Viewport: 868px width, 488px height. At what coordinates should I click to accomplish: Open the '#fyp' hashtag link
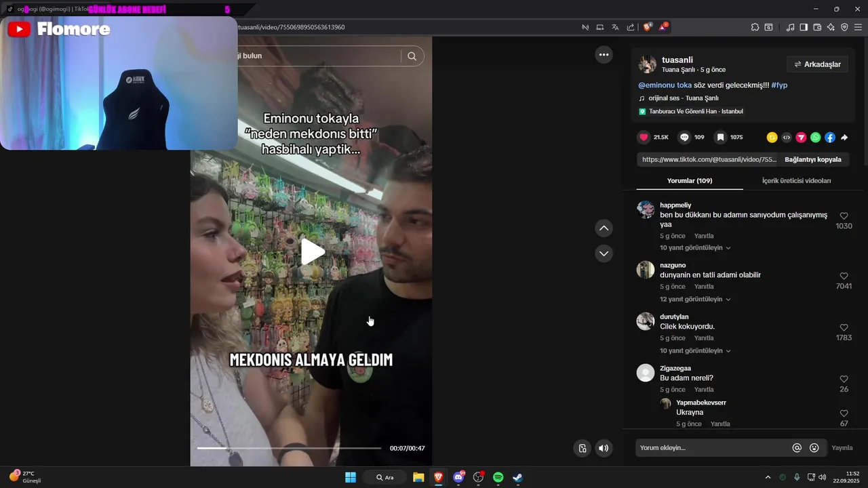coord(779,85)
